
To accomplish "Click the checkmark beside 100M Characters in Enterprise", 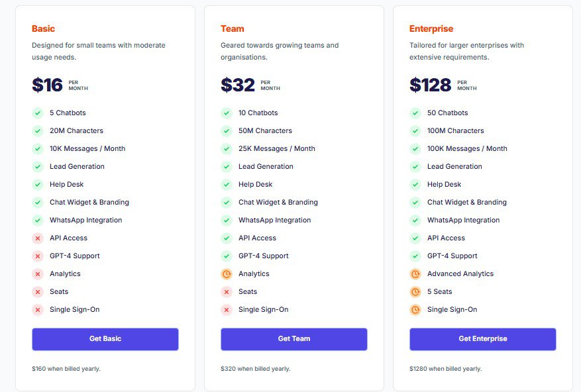I will pos(415,130).
